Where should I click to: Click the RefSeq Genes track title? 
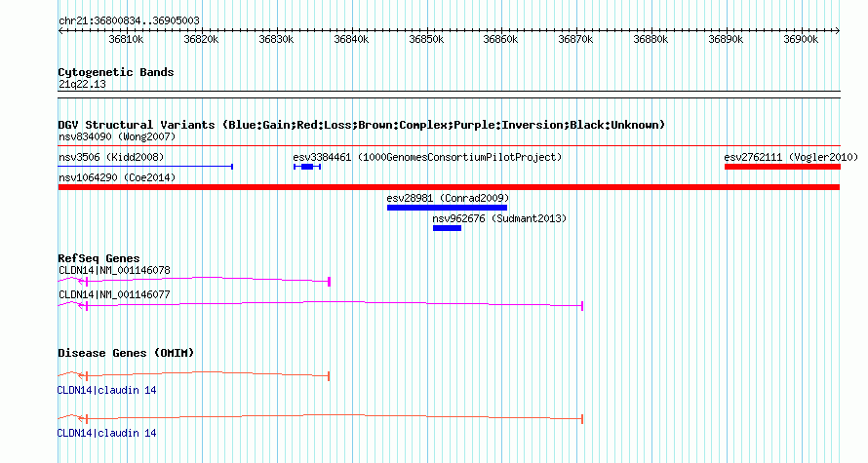tap(99, 258)
